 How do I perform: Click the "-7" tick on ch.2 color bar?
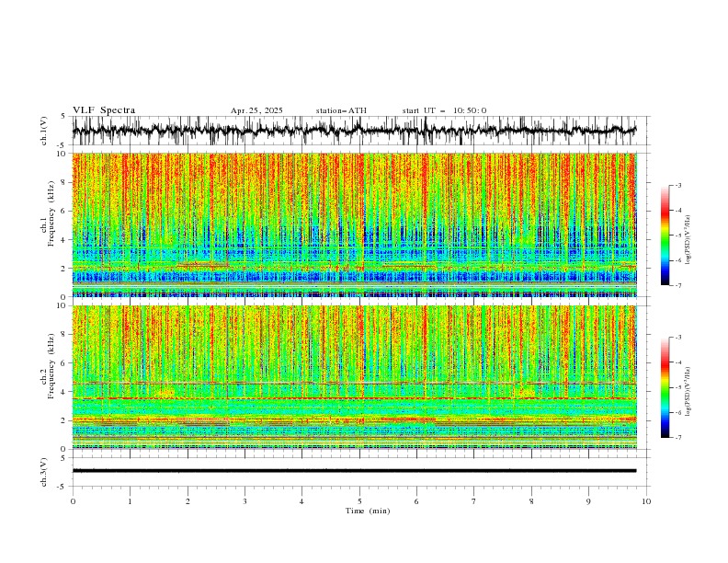point(678,438)
